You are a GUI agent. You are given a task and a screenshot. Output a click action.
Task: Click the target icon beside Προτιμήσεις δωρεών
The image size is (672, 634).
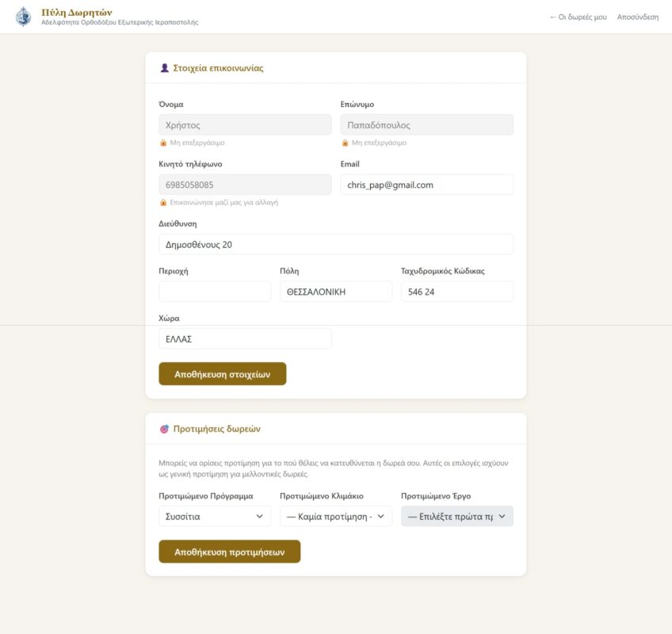[x=164, y=429]
